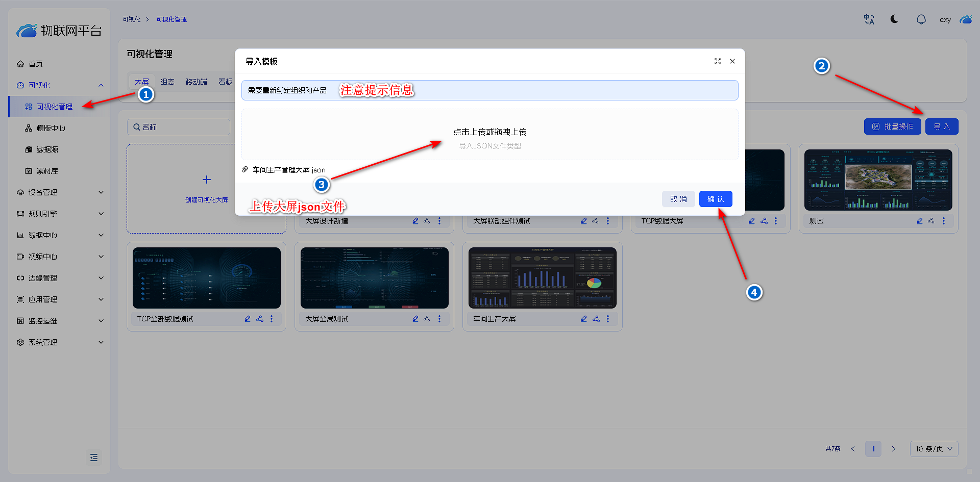Click the language translation icon
The image size is (980, 482).
869,19
